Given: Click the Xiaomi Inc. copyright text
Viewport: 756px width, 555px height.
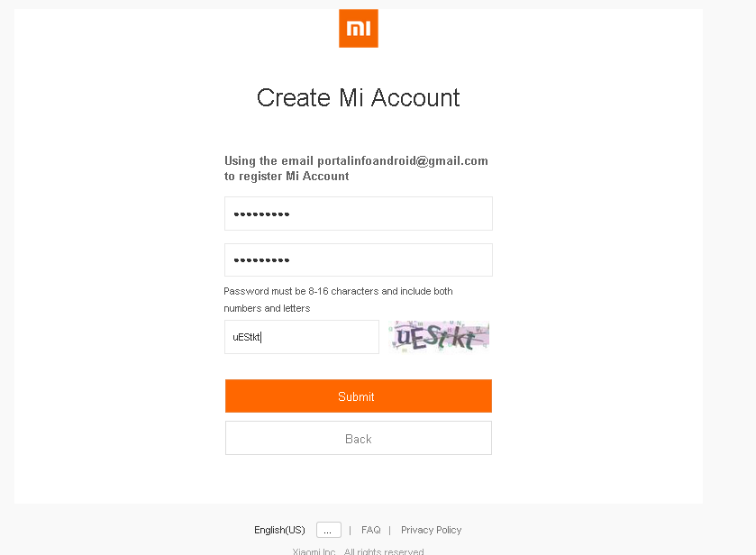Looking at the screenshot, I should point(314,551).
